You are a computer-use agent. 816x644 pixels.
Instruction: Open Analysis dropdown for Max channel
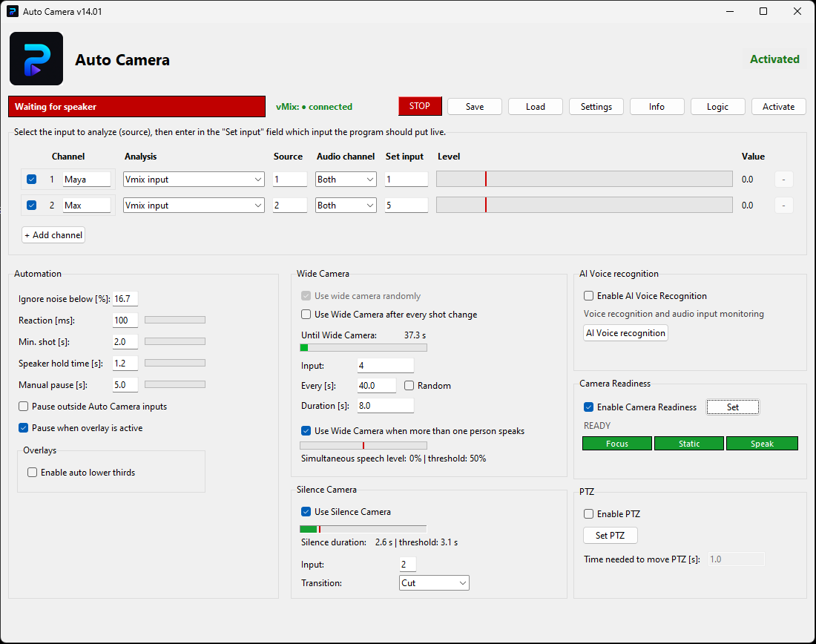194,205
